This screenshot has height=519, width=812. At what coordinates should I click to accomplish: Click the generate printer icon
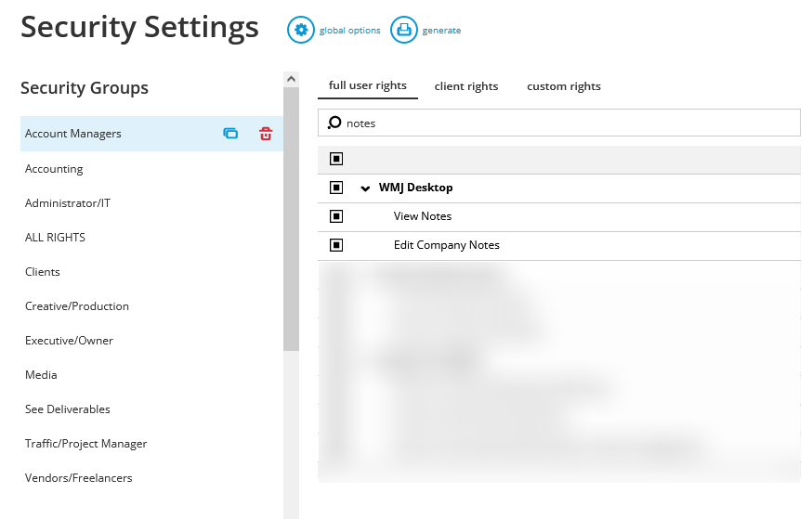(x=404, y=30)
